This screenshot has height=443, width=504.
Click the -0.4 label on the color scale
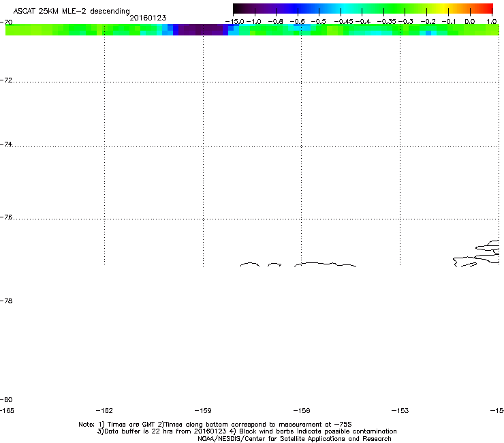pos(363,22)
